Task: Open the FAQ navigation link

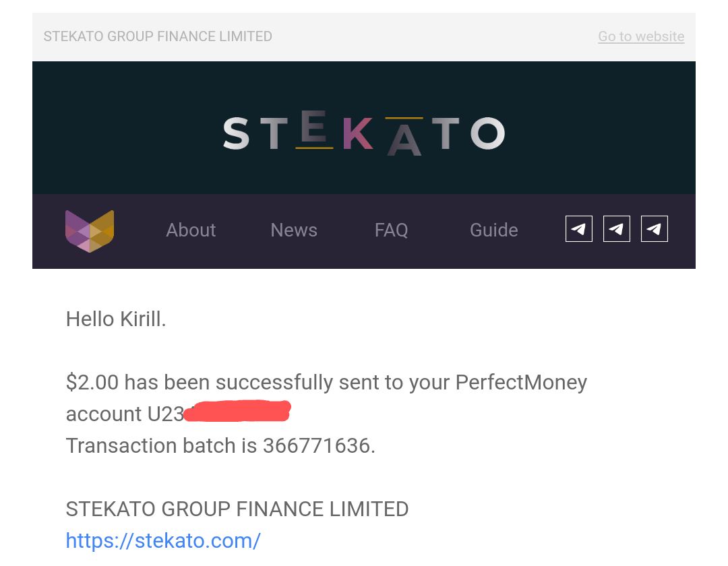Action: tap(392, 230)
